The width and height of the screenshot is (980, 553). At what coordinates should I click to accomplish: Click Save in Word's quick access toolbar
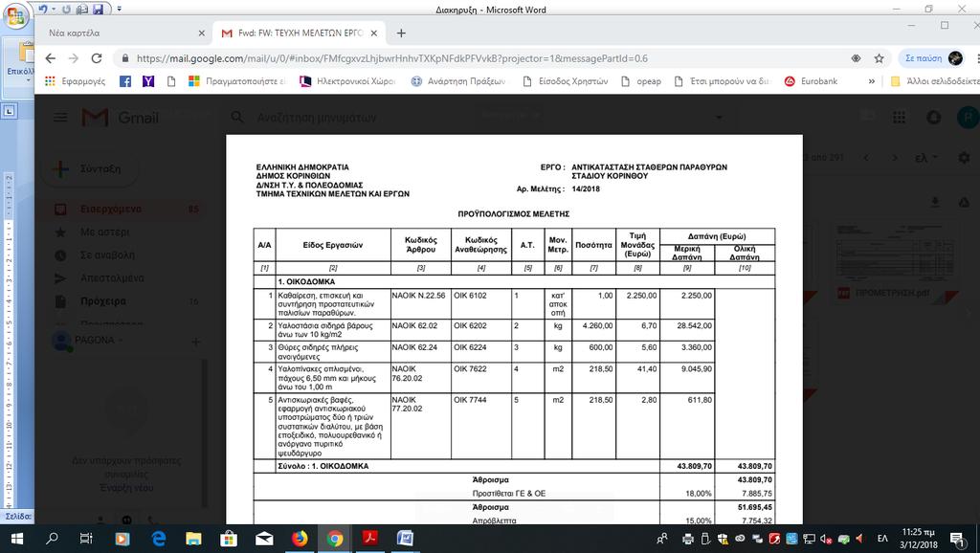[99, 10]
